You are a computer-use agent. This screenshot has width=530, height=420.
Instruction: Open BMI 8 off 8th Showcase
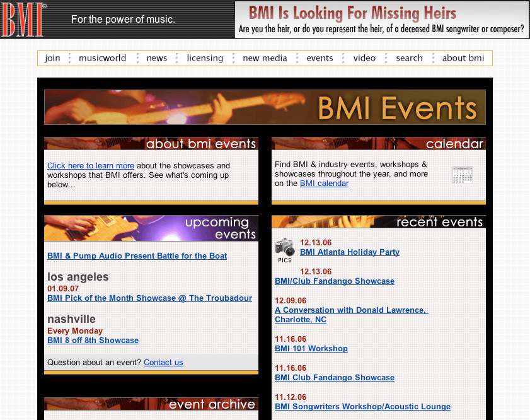click(93, 341)
